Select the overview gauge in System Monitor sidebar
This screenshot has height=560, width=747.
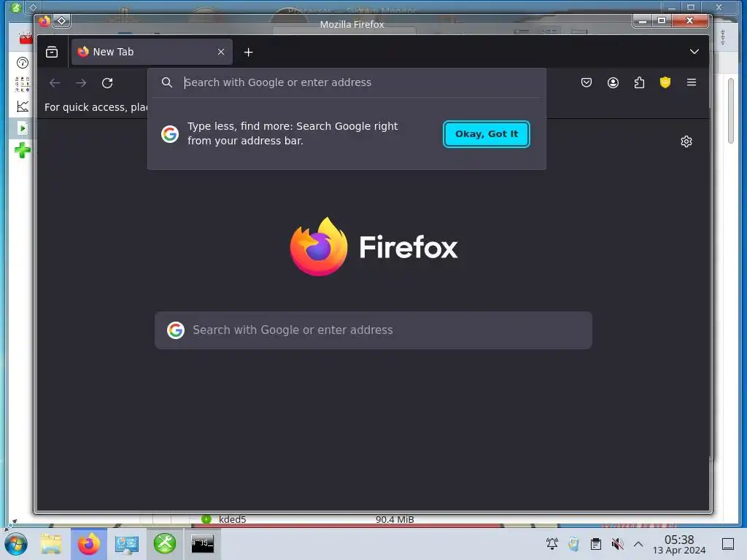[23, 63]
